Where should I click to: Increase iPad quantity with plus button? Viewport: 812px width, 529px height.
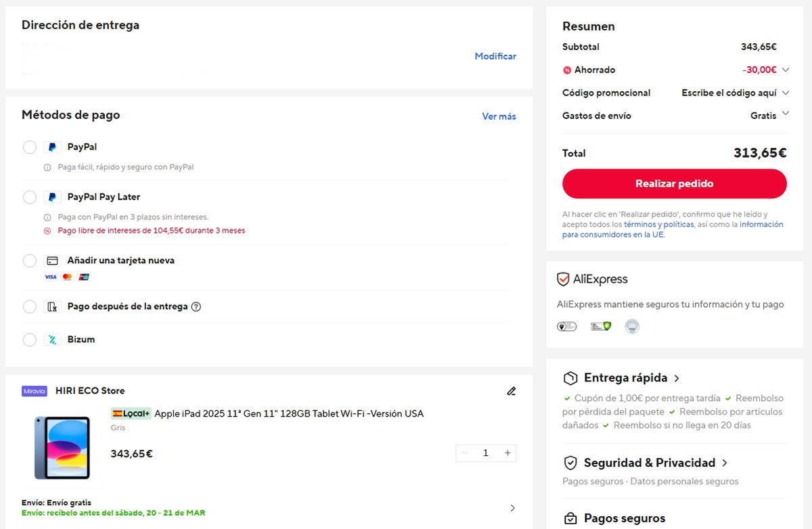(507, 453)
